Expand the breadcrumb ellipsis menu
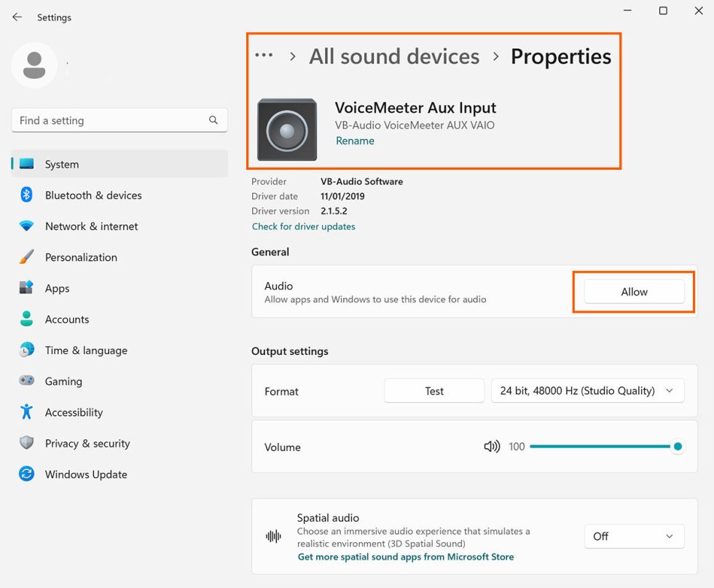714x588 pixels. tap(263, 55)
